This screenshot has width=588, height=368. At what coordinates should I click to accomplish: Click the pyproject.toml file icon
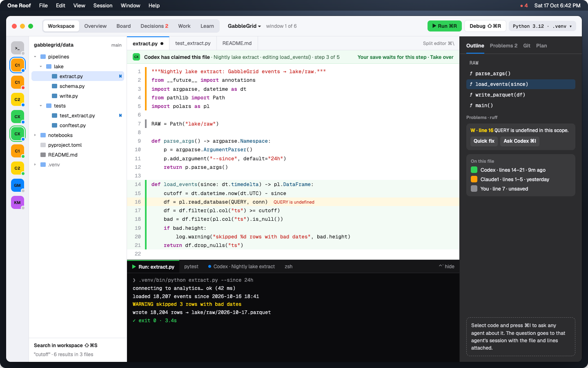click(x=43, y=145)
